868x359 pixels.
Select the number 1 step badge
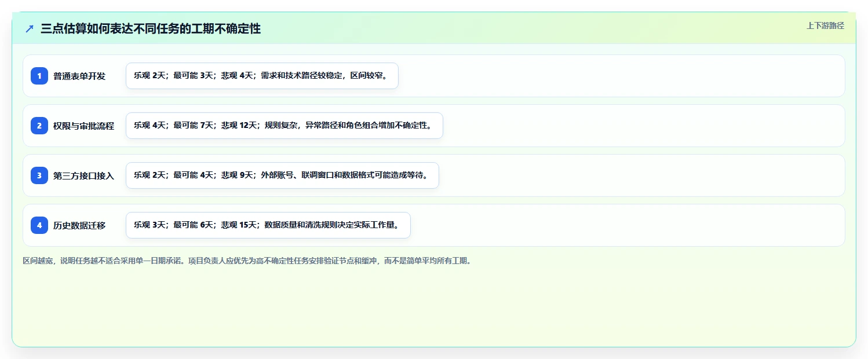(39, 76)
